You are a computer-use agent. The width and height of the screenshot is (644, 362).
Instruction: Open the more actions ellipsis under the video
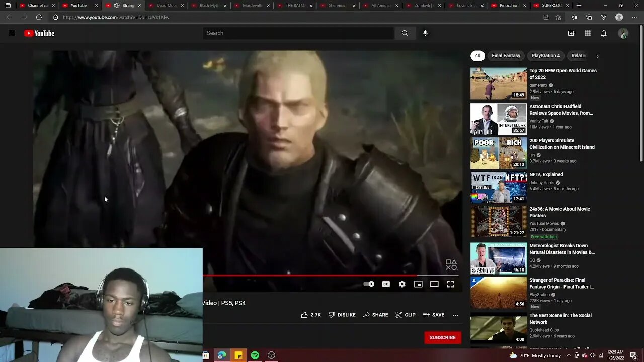456,315
